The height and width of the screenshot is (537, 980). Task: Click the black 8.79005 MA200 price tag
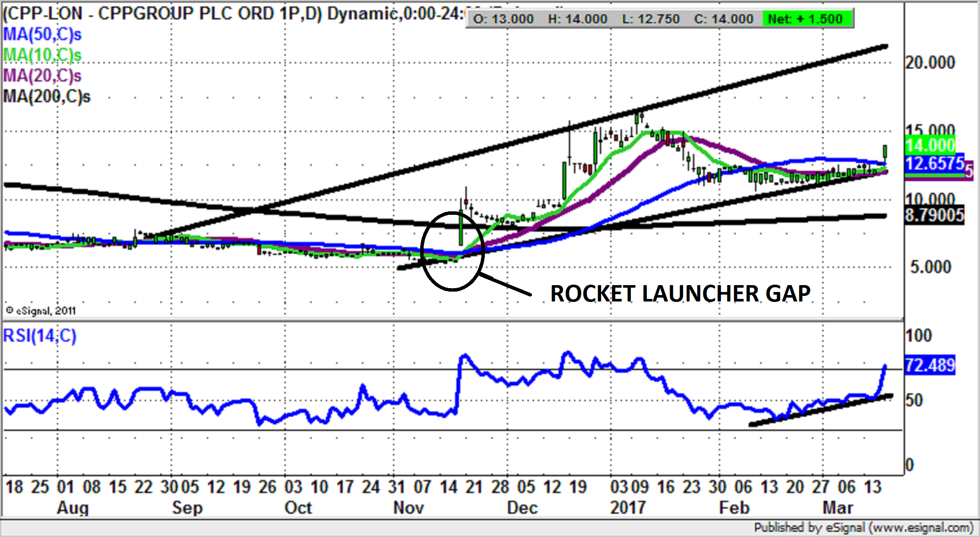pyautogui.click(x=934, y=215)
